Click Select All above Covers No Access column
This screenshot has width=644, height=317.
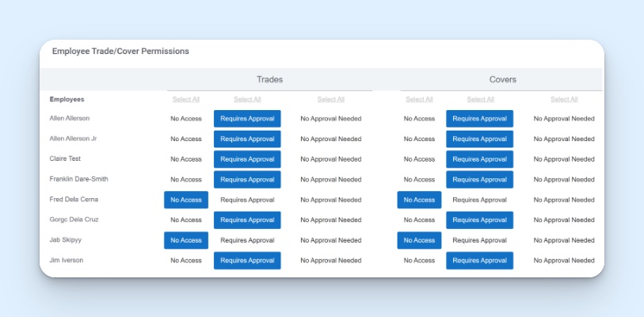[419, 100]
